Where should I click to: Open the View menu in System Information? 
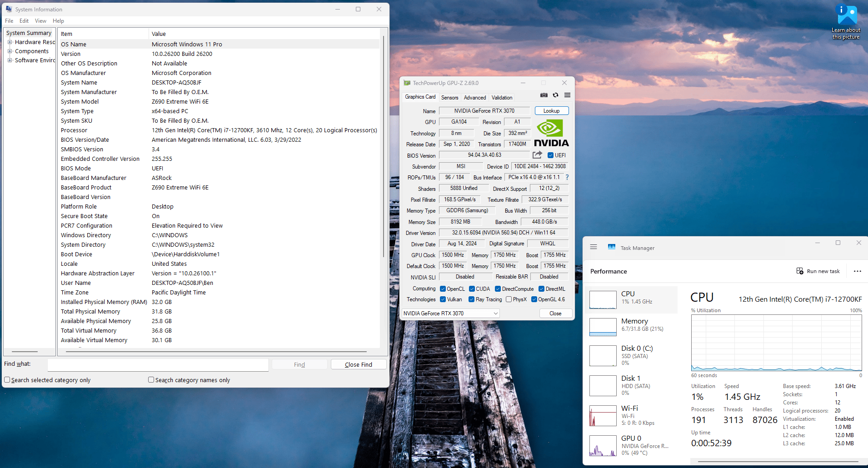coord(40,21)
